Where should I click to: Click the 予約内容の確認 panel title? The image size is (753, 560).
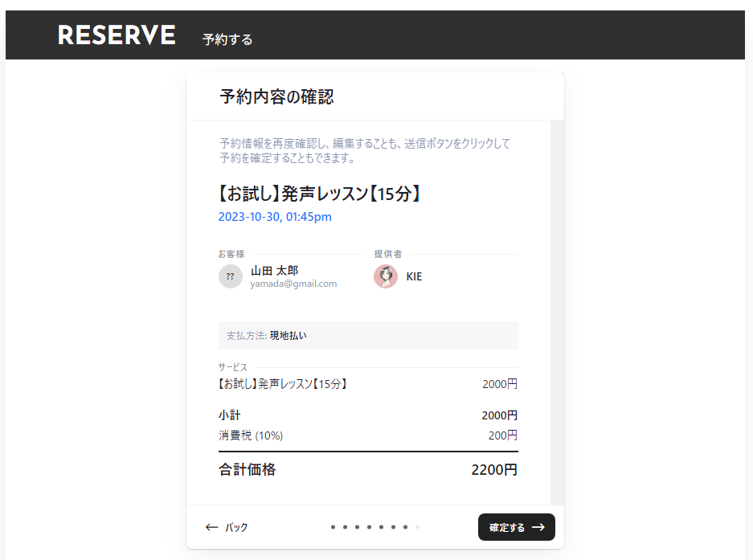(x=276, y=97)
